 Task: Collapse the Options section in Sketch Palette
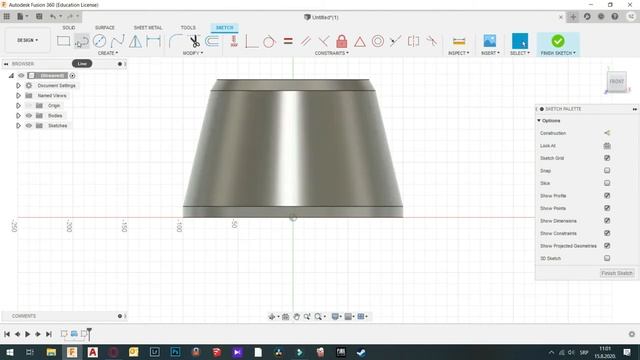539,121
